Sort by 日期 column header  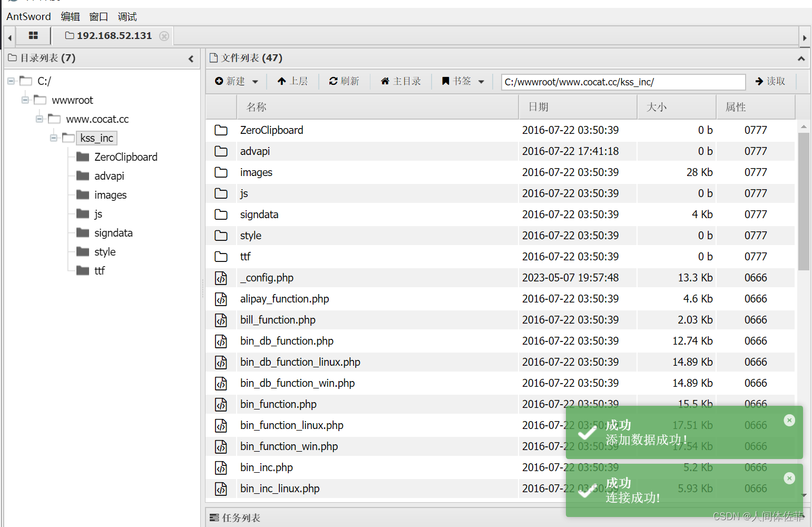(x=578, y=107)
